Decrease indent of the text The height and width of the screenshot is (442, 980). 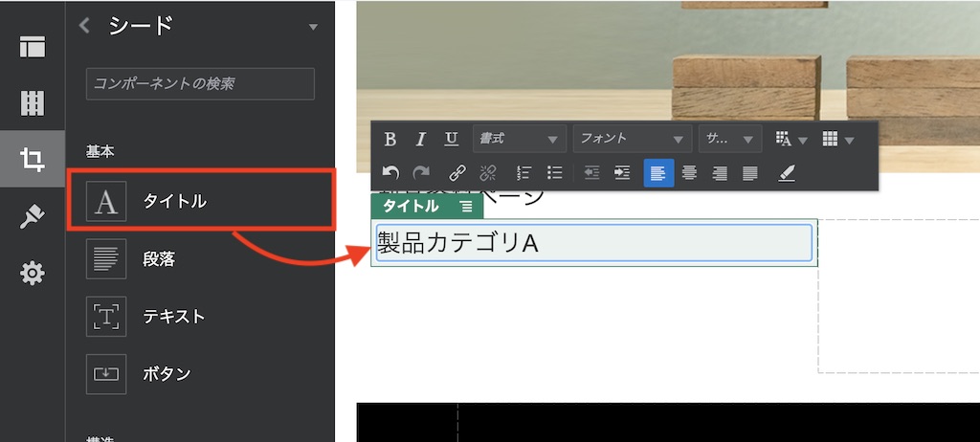tap(591, 173)
